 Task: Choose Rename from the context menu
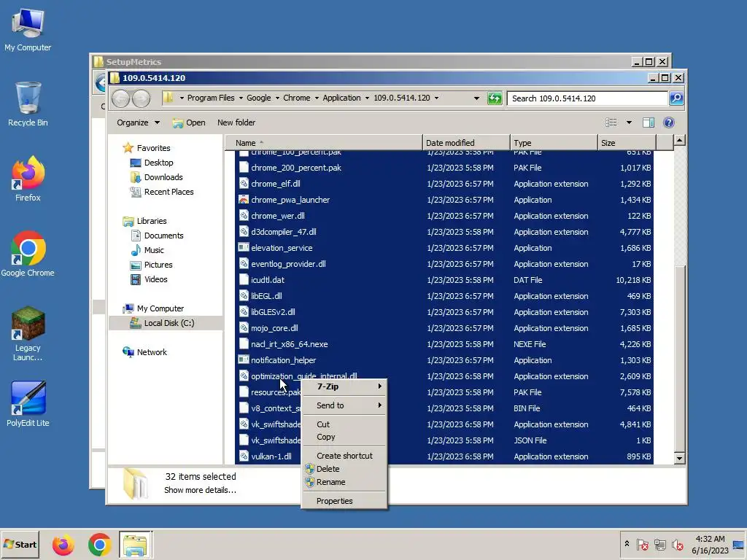[x=344, y=483]
